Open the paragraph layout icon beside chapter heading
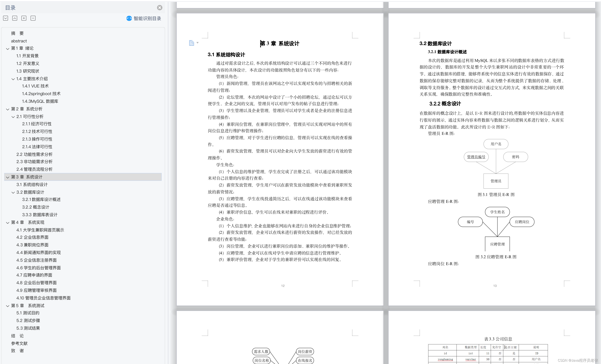The image size is (601, 364). point(191,43)
